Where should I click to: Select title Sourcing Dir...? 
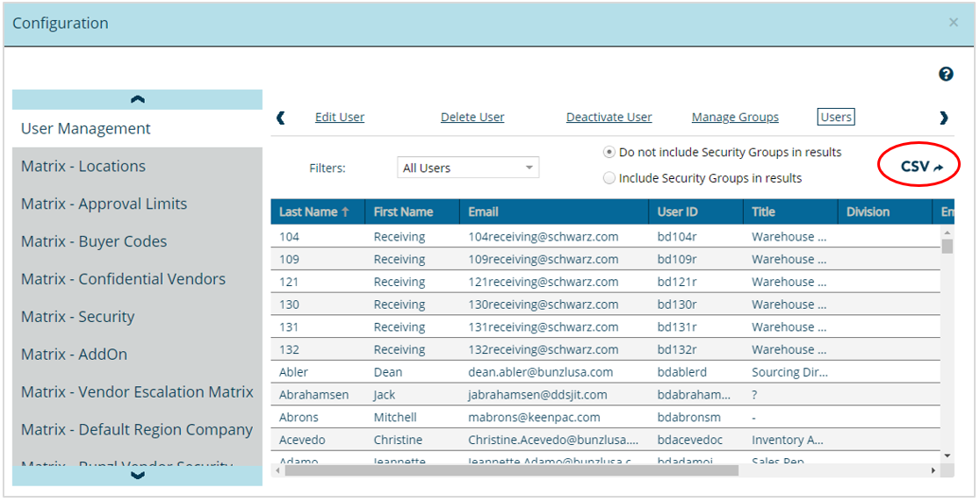790,373
